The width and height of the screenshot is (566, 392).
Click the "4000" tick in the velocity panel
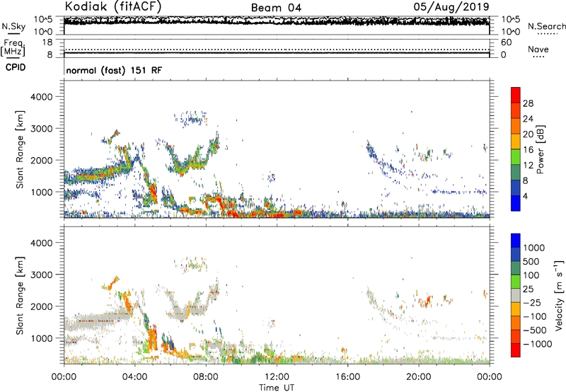coord(42,243)
